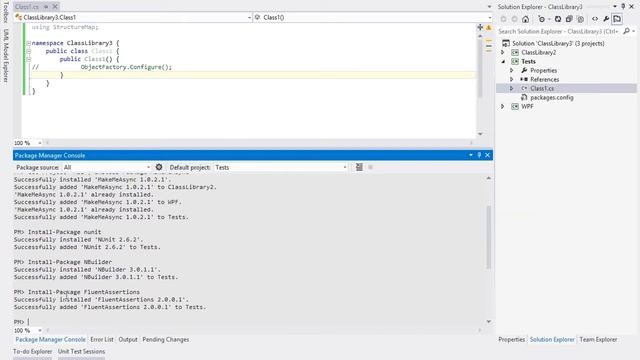Open the To-do Explorer tab
Viewport: 640px width, 360px height.
[32, 351]
